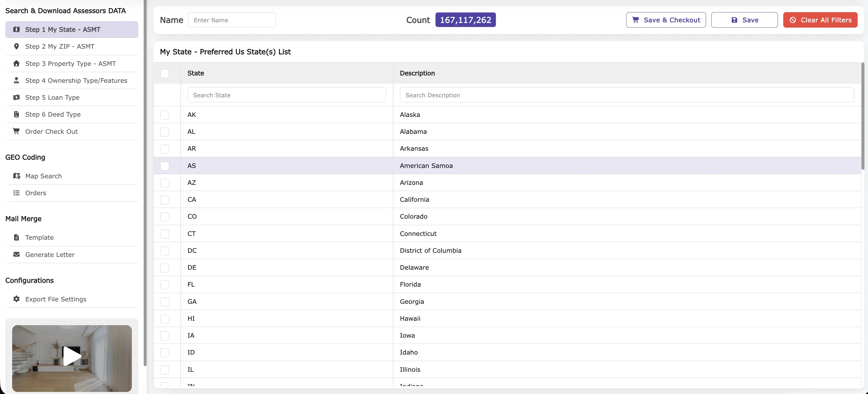The width and height of the screenshot is (868, 394).
Task: Click the home icon for Step 3 Property Type
Action: tap(17, 63)
